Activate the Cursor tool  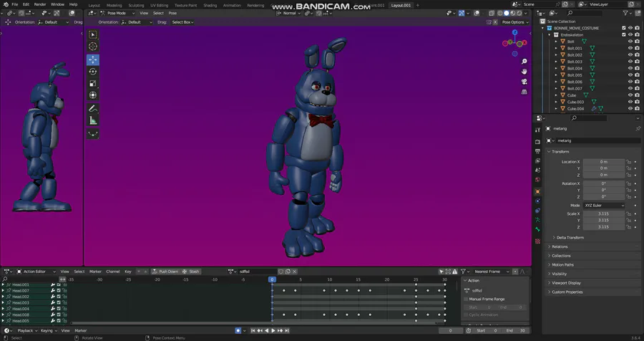tap(93, 47)
